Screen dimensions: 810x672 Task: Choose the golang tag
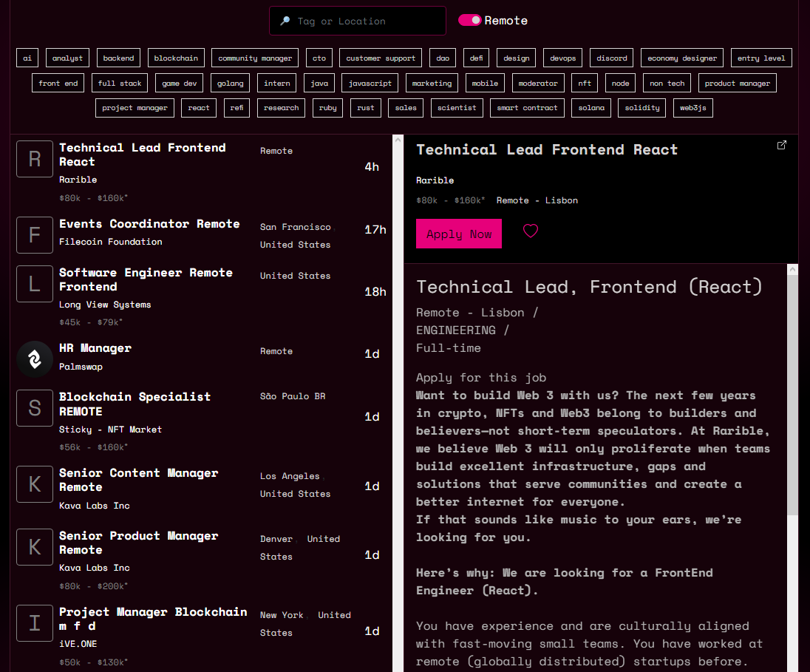[x=231, y=83]
